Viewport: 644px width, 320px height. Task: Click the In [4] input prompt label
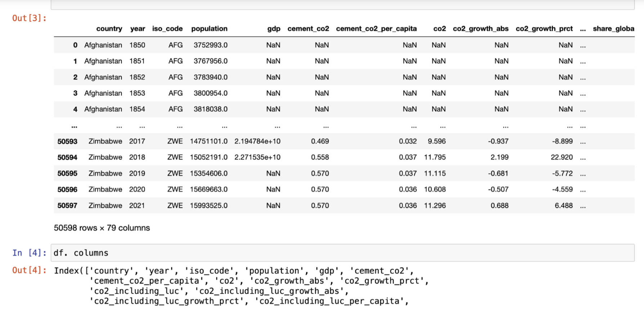coord(29,253)
